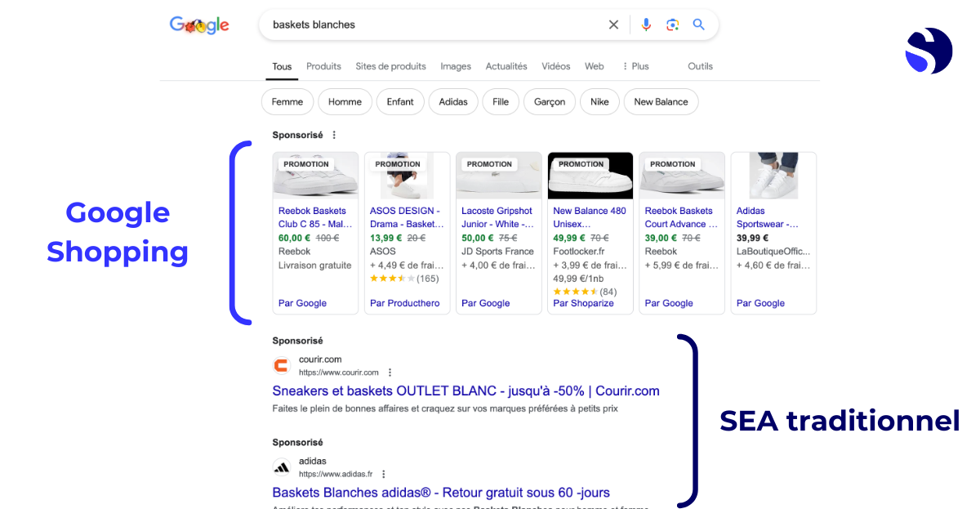Open New Balance 480 product image
This screenshot has height=509, width=980.
pos(590,176)
